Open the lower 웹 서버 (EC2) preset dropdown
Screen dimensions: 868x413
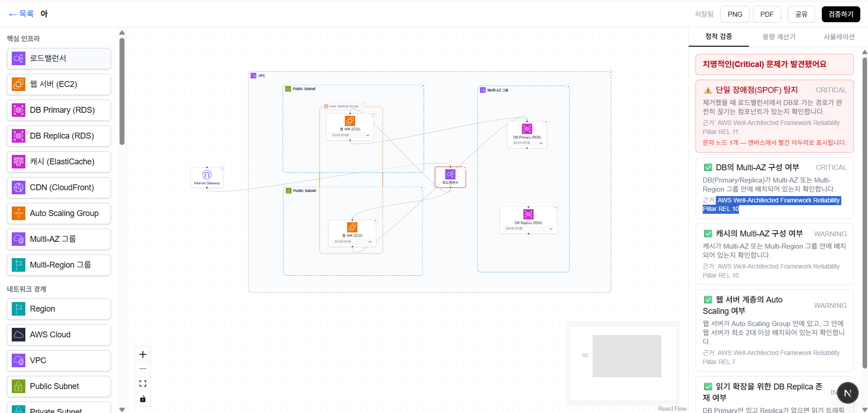click(x=352, y=242)
